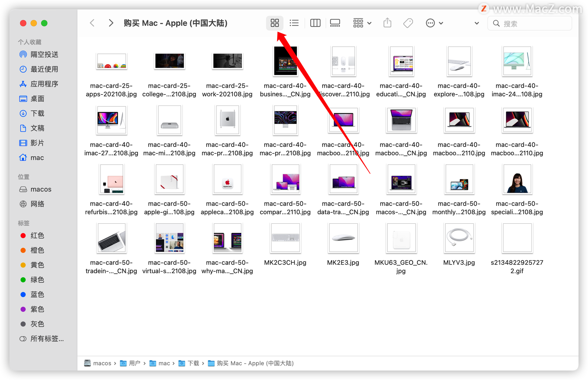Switch to icon grid view

coord(274,23)
